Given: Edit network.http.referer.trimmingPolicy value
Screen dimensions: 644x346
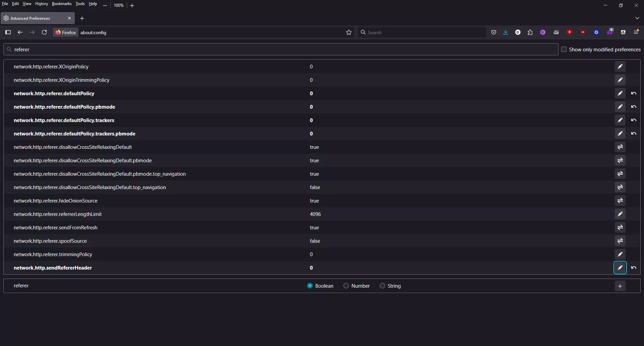Looking at the screenshot, I should (x=620, y=254).
